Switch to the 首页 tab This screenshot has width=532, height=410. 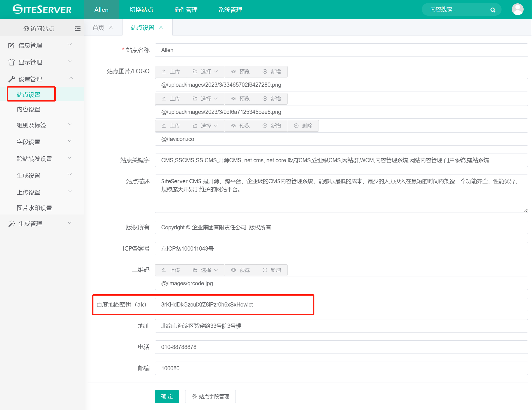(98, 27)
